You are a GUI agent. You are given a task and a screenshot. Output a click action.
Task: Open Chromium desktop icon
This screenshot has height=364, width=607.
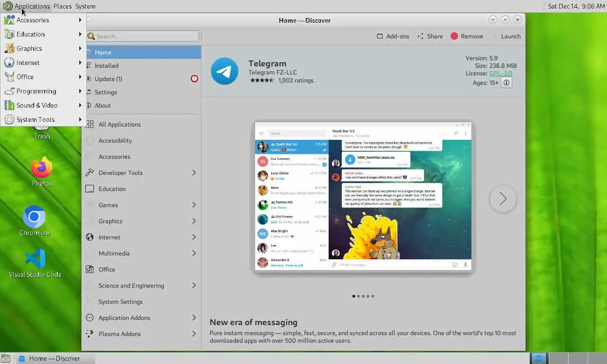(34, 220)
